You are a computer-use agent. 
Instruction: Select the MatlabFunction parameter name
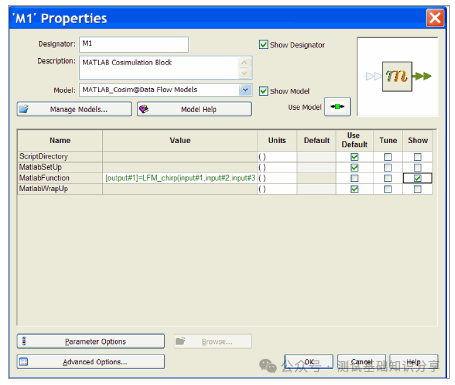point(44,178)
